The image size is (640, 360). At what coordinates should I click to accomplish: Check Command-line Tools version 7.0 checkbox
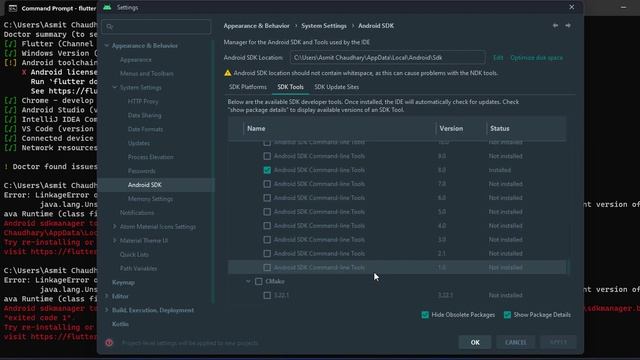click(267, 184)
